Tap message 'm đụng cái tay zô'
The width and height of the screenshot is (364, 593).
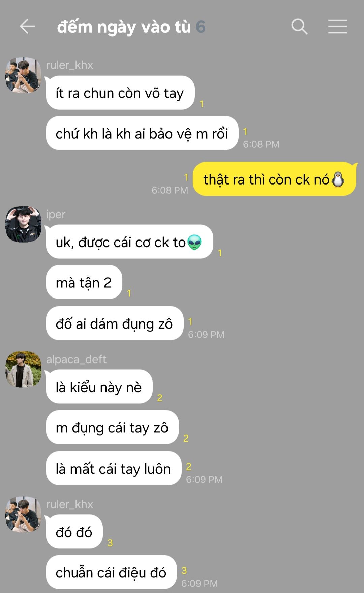[x=112, y=427]
